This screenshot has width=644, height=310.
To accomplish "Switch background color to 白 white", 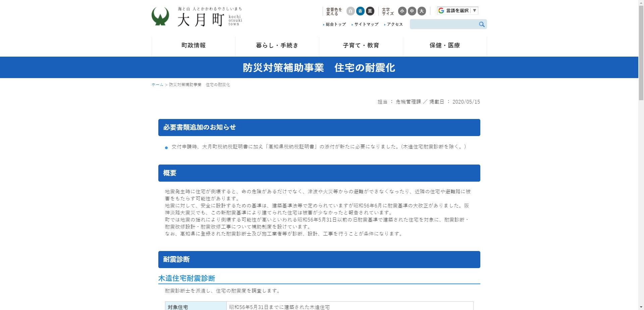I will 350,11.
